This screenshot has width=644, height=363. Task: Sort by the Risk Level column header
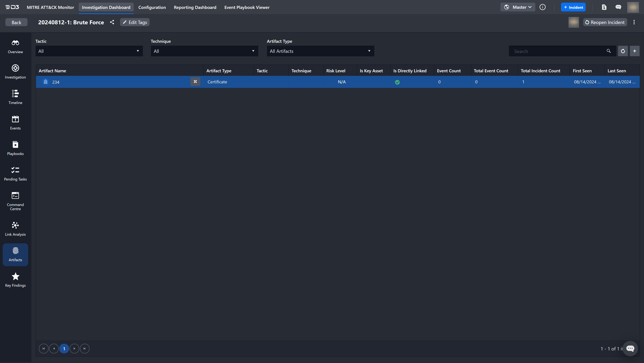pyautogui.click(x=335, y=71)
